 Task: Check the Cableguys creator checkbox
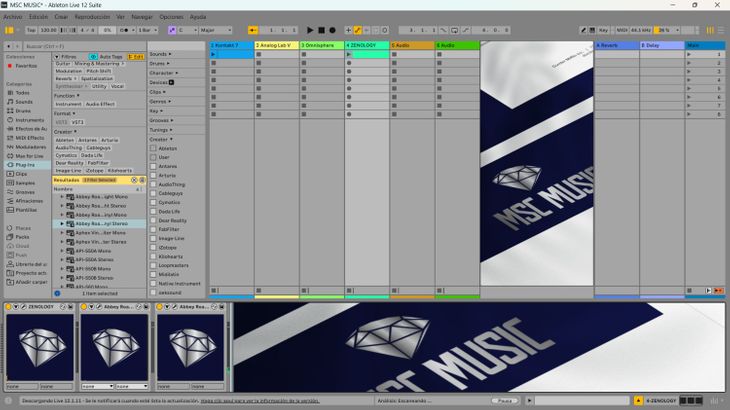click(x=153, y=193)
